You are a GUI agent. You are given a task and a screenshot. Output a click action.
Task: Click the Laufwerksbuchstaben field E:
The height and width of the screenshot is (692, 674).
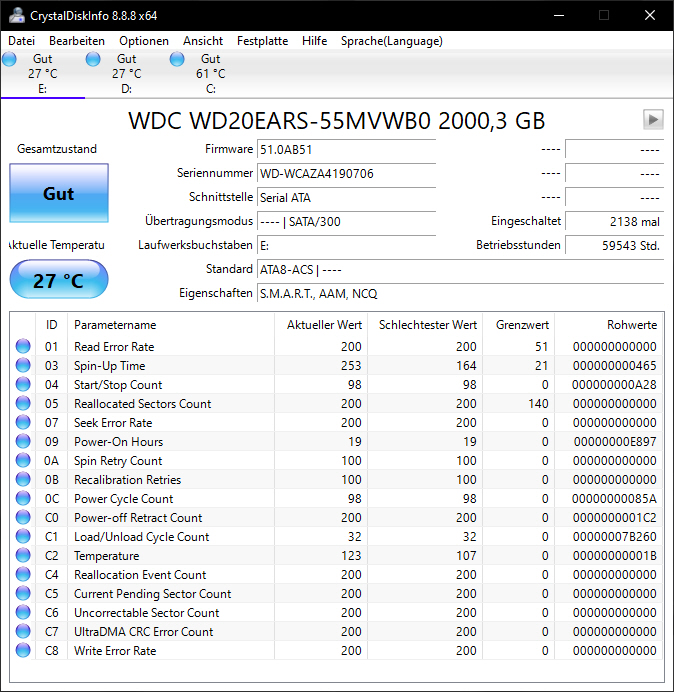click(346, 245)
